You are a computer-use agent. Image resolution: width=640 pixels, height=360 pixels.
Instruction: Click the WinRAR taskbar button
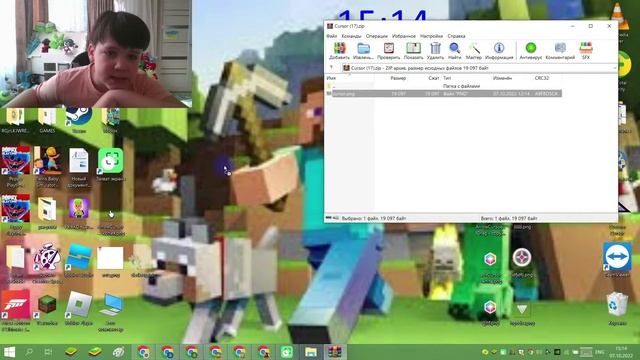334,352
